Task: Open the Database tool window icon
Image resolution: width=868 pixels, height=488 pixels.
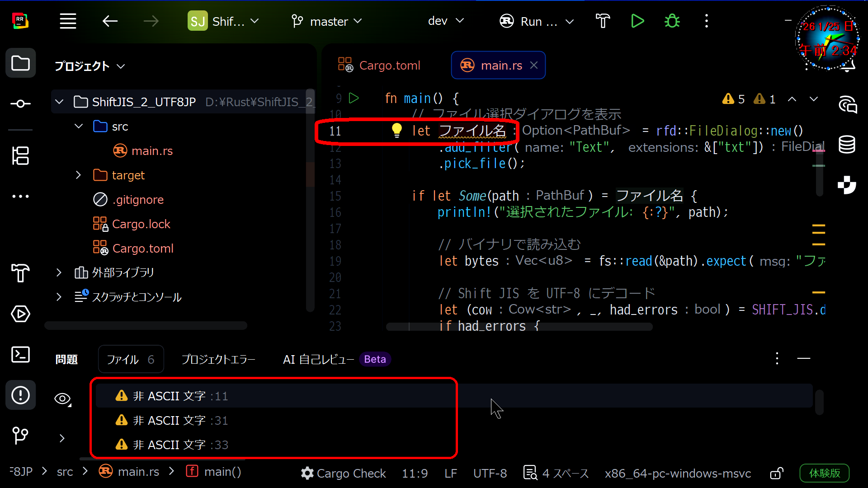Action: pos(847,145)
